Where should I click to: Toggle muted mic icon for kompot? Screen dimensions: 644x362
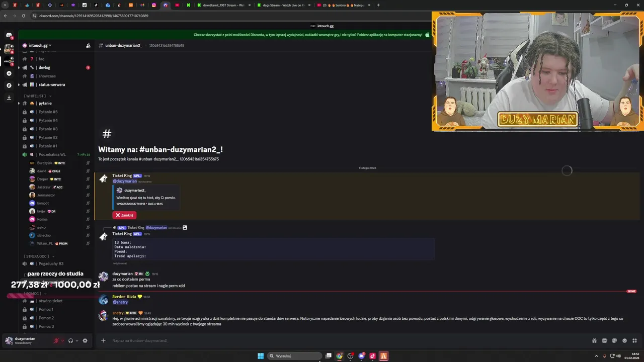click(88, 203)
